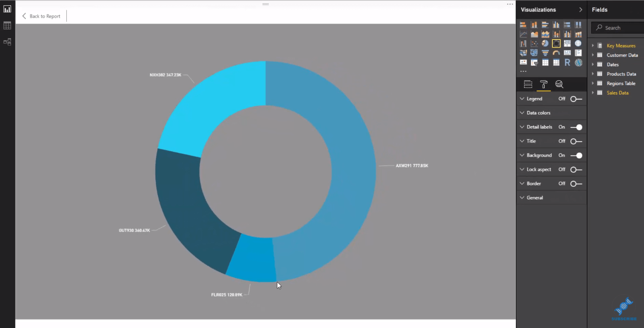Open Relationships model view in left sidebar

(x=7, y=42)
